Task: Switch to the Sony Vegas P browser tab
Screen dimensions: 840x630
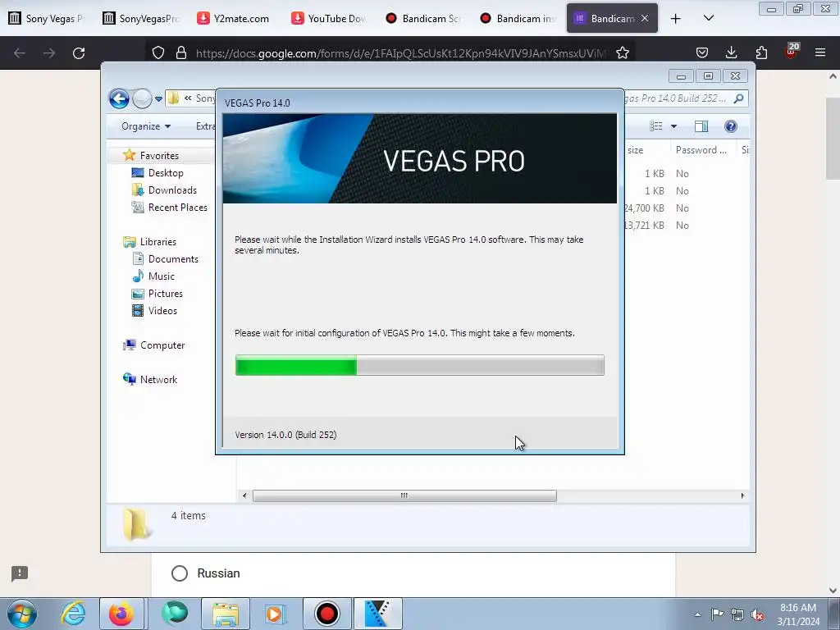Action: [47, 18]
